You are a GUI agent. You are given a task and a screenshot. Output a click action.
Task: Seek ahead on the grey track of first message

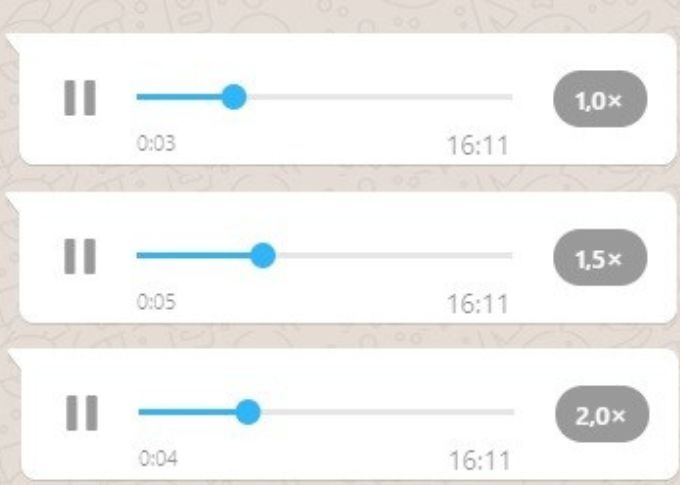(380, 97)
